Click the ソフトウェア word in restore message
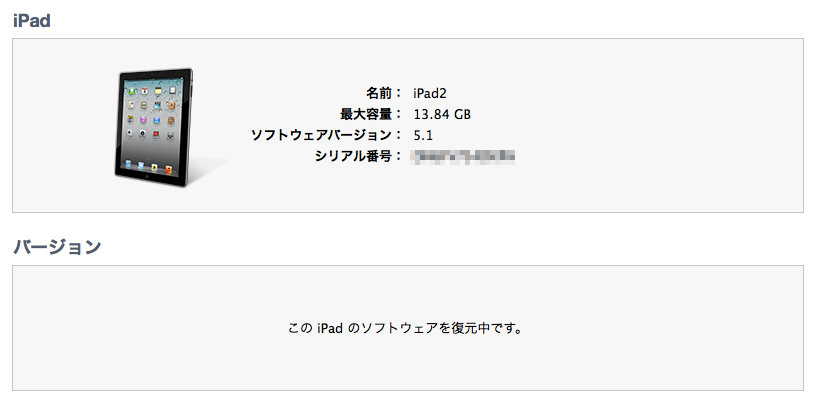 (400, 328)
